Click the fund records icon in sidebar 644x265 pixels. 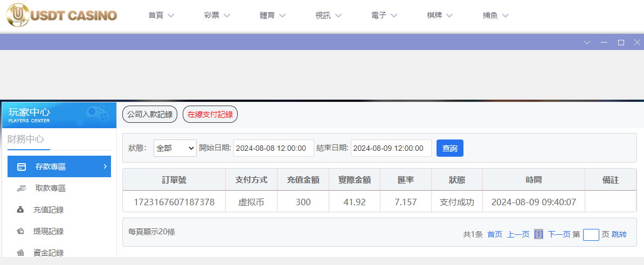[20, 253]
